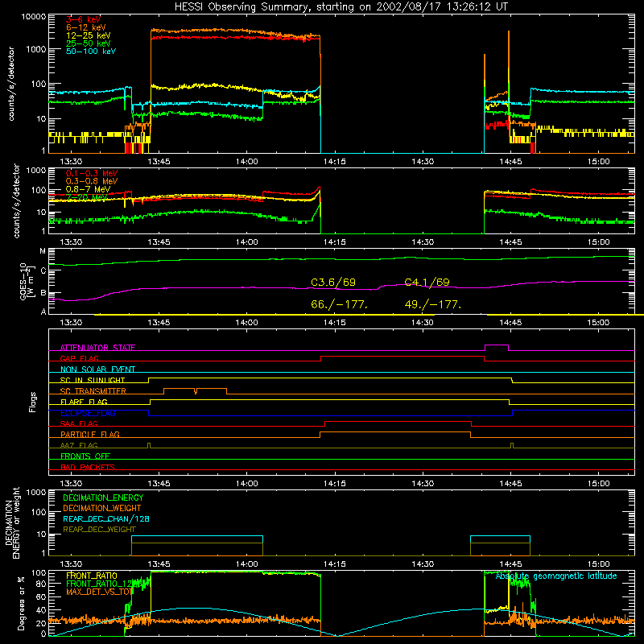This screenshot has width=644, height=644.
Task: Click the 0.1-0.3 MeV legend entry
Action: pyautogui.click(x=92, y=173)
